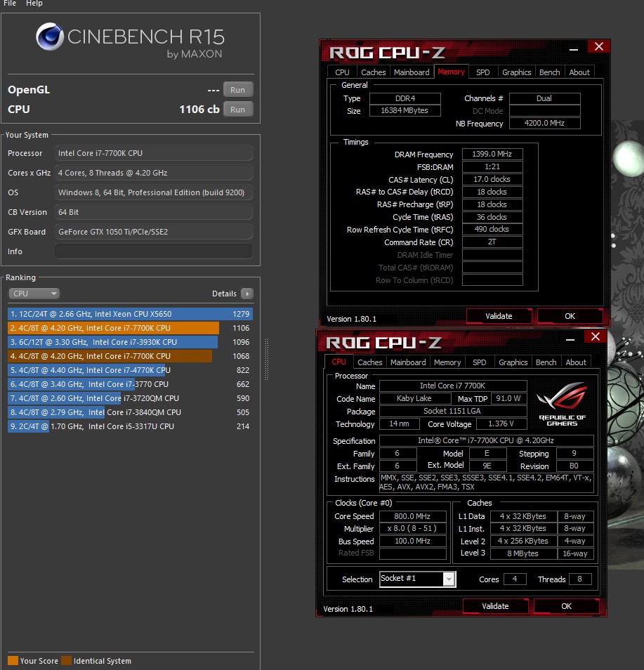The image size is (644, 670).
Task: Switch to Bench tab in lower CPU-Z window
Action: [546, 362]
